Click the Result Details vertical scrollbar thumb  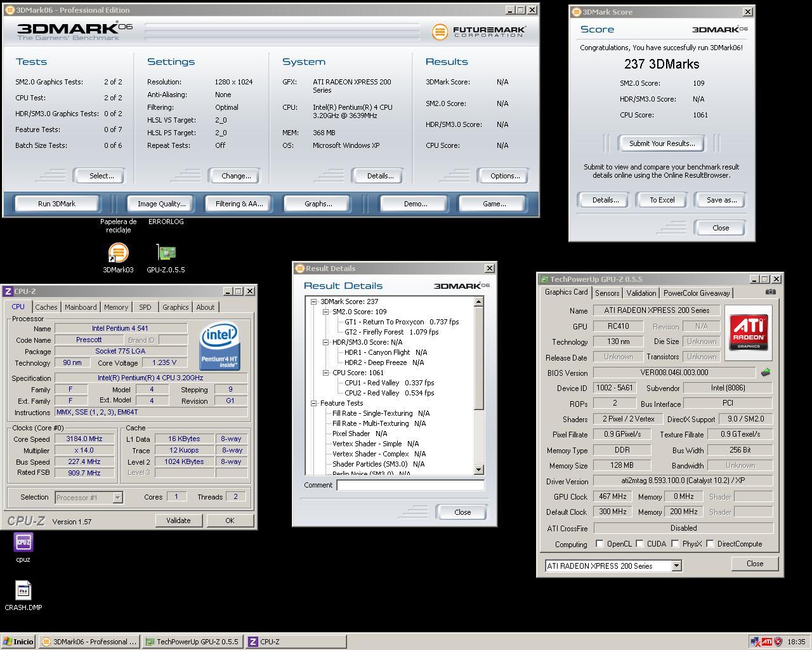point(479,358)
